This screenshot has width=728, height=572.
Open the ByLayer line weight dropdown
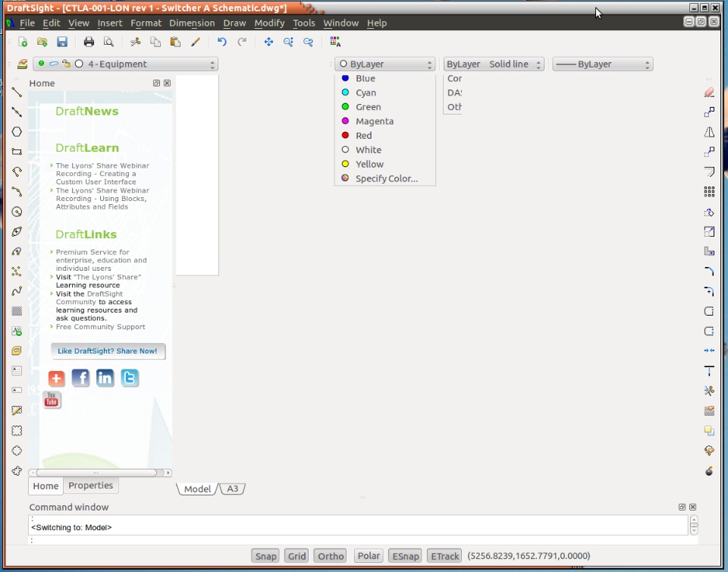[603, 64]
